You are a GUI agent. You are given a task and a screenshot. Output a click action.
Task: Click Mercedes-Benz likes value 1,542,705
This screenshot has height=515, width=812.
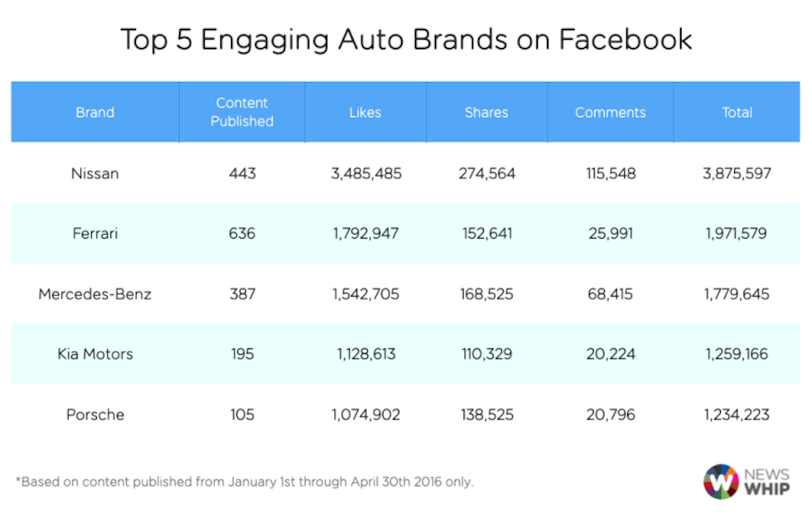pos(365,294)
